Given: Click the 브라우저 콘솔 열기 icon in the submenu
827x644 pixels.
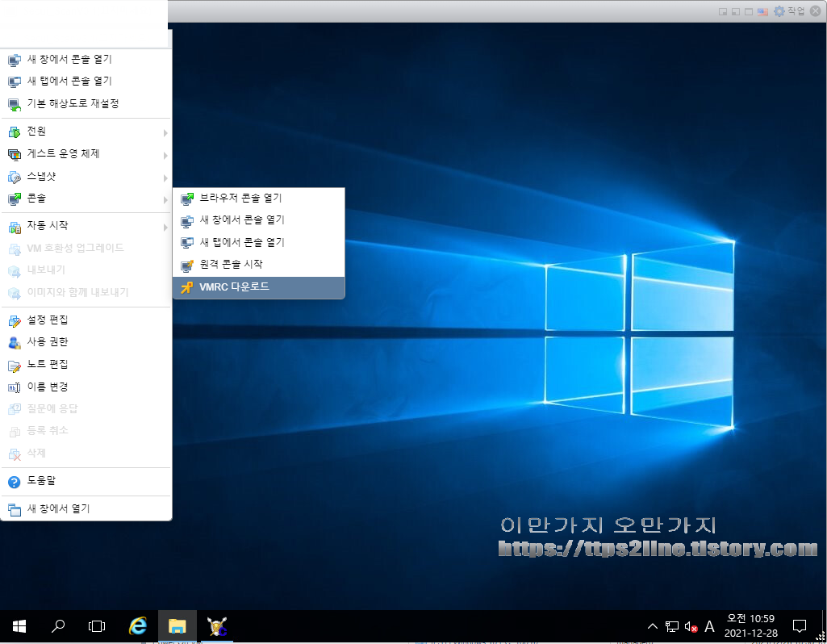Looking at the screenshot, I should [x=186, y=199].
